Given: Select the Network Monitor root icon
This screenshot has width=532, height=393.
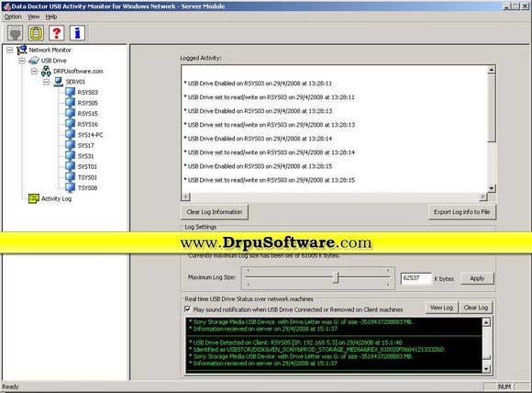Looking at the screenshot, I should click(x=22, y=50).
